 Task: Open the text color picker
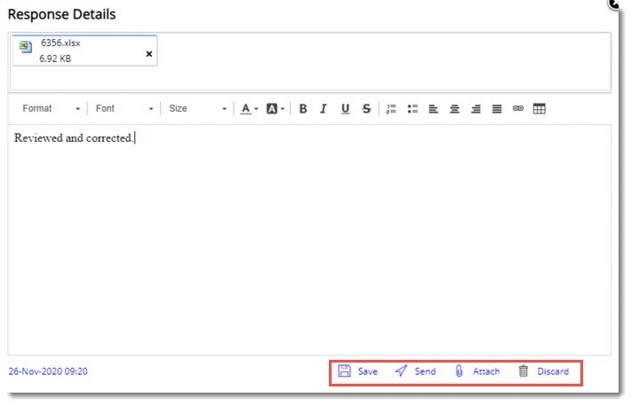(x=249, y=109)
